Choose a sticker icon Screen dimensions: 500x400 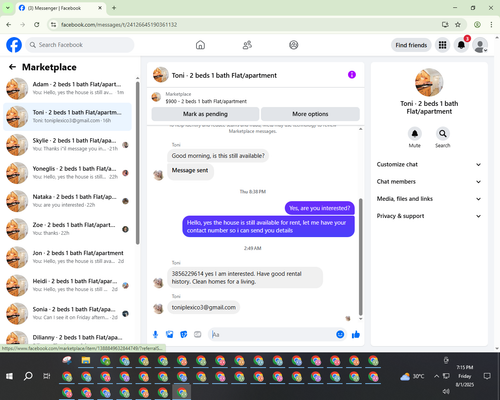pyautogui.click(x=184, y=334)
